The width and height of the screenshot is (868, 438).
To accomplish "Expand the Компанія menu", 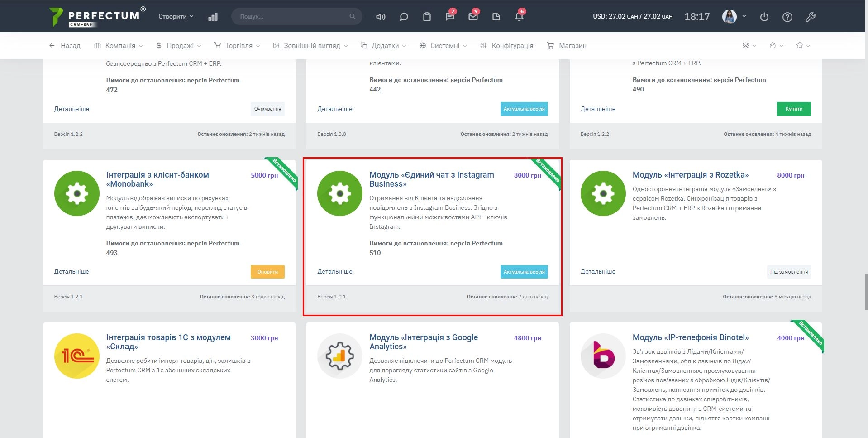I will click(119, 46).
